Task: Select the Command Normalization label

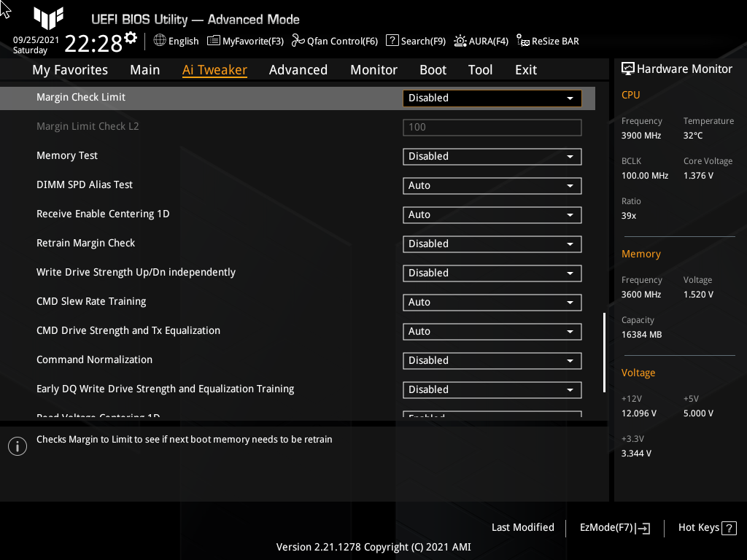Action: (x=94, y=360)
